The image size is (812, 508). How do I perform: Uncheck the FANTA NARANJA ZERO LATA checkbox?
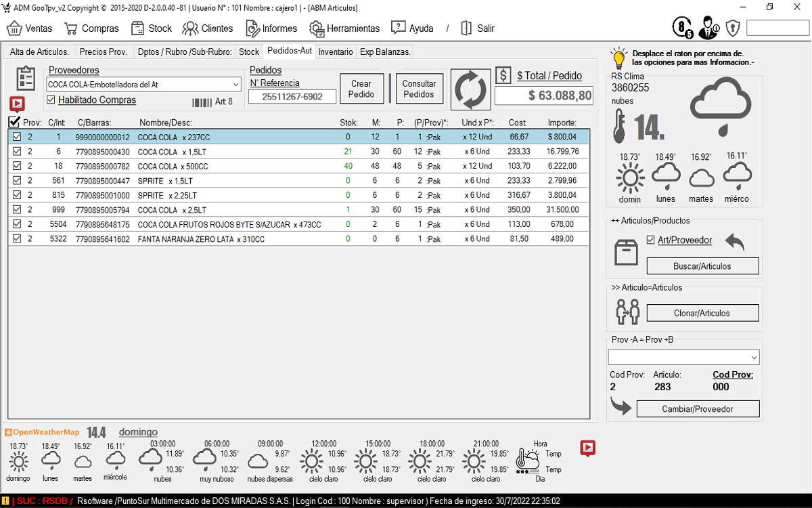click(18, 238)
